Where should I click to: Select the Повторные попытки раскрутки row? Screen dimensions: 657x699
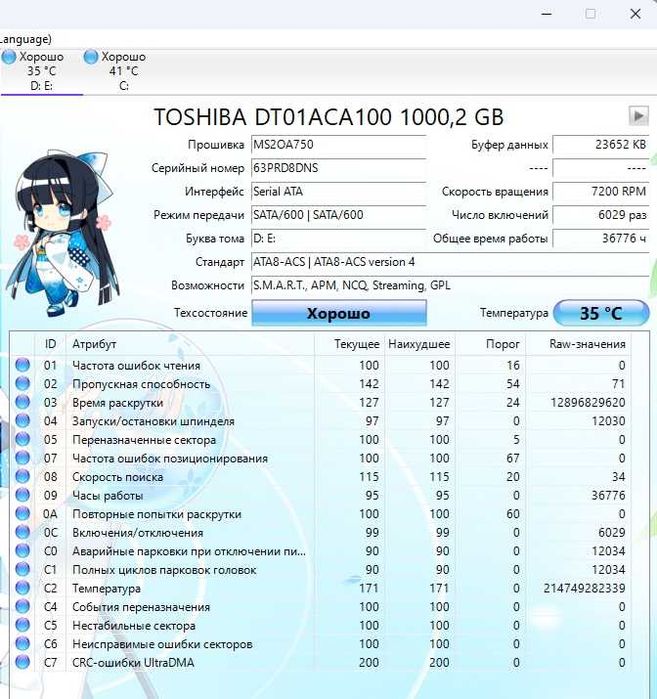pyautogui.click(x=320, y=514)
